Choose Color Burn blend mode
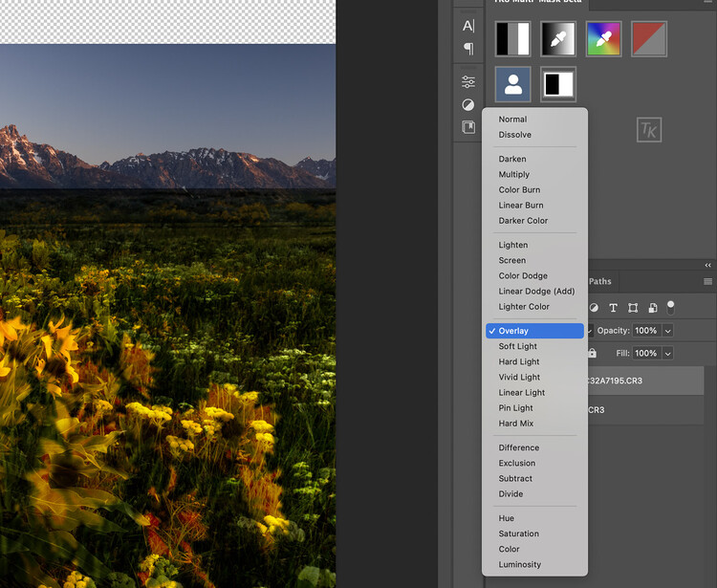The image size is (717, 588). [519, 189]
